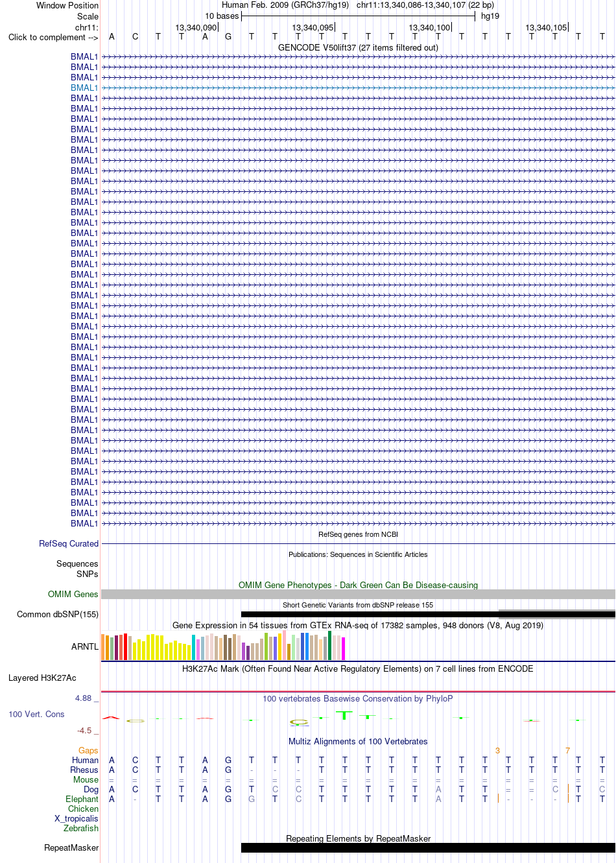Screen dimensions: 616x863
Task: Click the GTEx 'Gene Expression in 54 tissues' title
Action: tap(358, 625)
